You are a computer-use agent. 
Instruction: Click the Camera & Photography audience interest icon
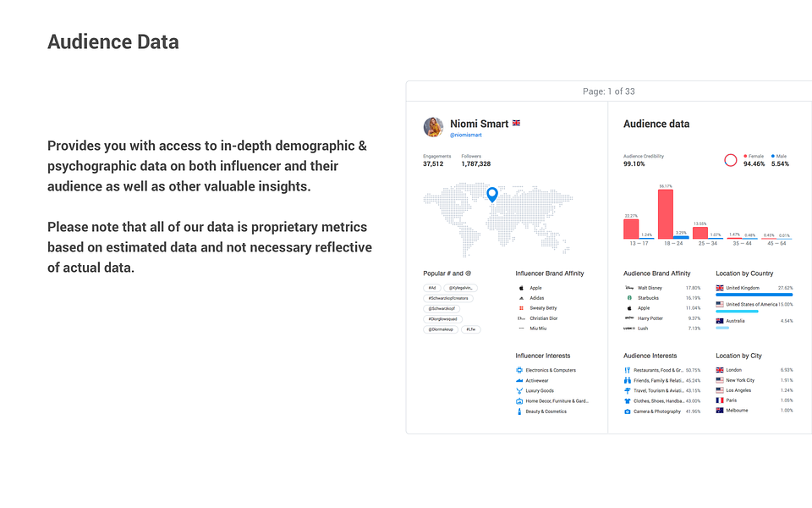[628, 411]
